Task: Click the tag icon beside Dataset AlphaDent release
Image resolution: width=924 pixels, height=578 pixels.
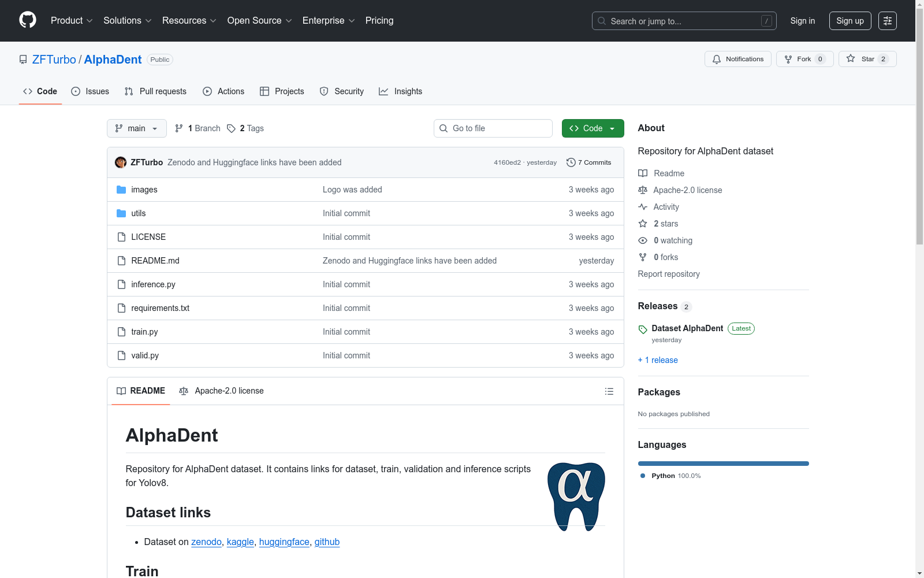Action: click(x=643, y=329)
